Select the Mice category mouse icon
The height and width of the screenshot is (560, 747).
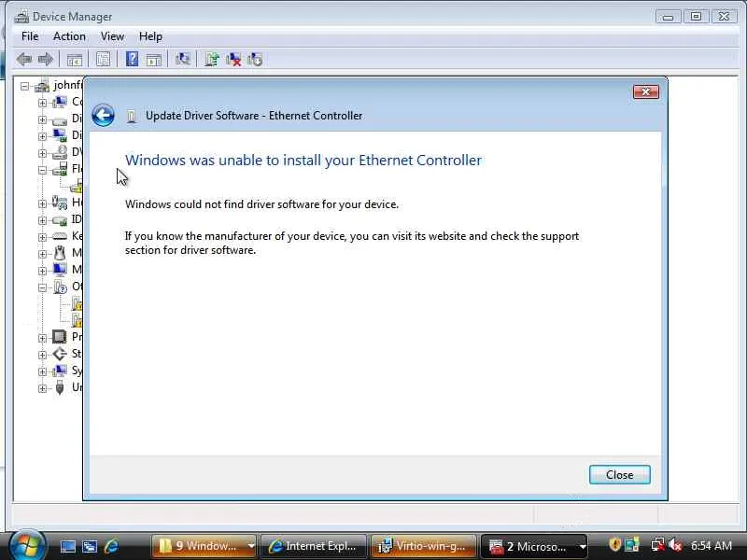point(60,253)
